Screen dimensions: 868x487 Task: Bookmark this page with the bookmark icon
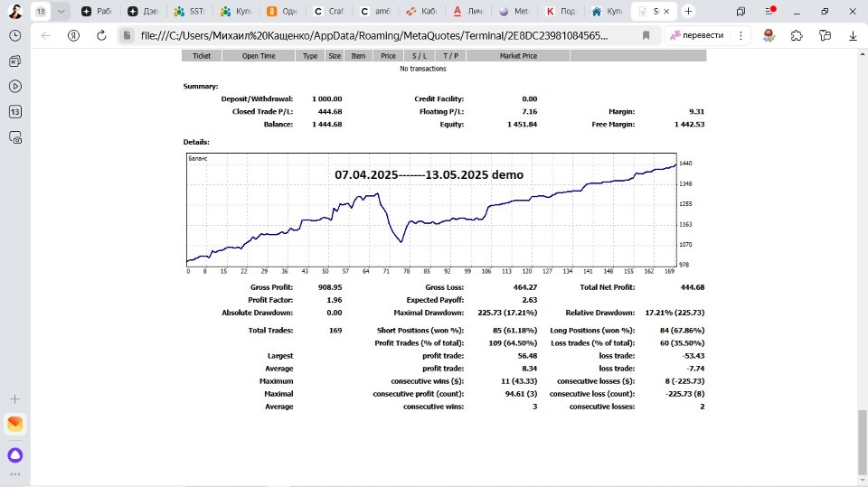click(x=646, y=35)
